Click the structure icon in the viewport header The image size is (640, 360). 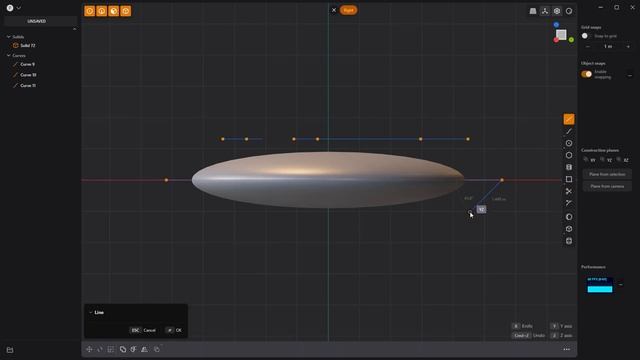coord(545,11)
